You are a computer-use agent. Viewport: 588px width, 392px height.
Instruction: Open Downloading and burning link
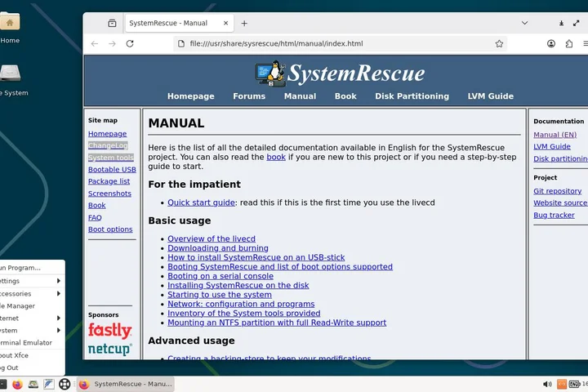pyautogui.click(x=218, y=248)
